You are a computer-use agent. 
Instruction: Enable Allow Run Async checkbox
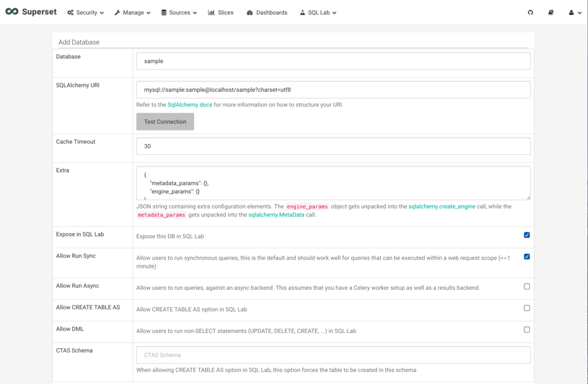pyautogui.click(x=527, y=286)
